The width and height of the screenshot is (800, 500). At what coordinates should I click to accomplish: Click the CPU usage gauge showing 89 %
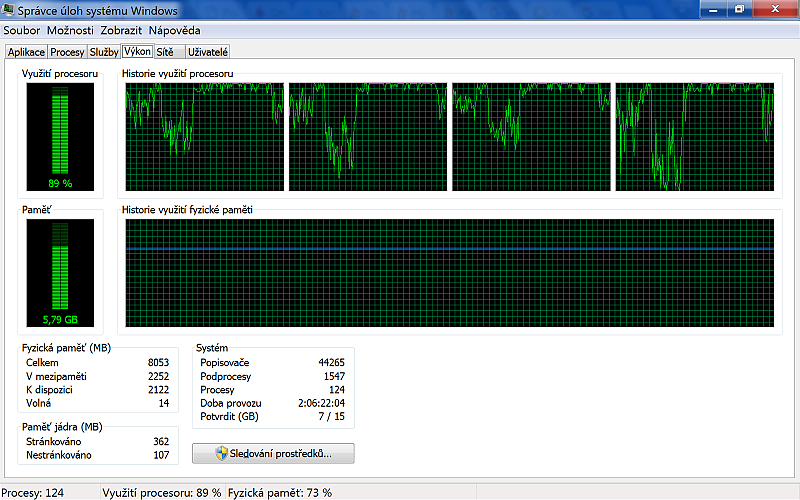tap(60, 137)
